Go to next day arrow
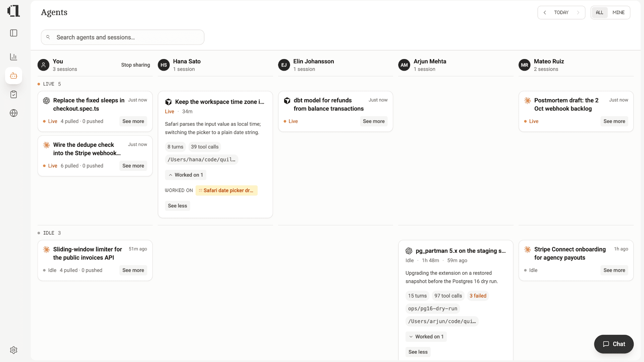Image resolution: width=644 pixels, height=362 pixels. coord(578,12)
